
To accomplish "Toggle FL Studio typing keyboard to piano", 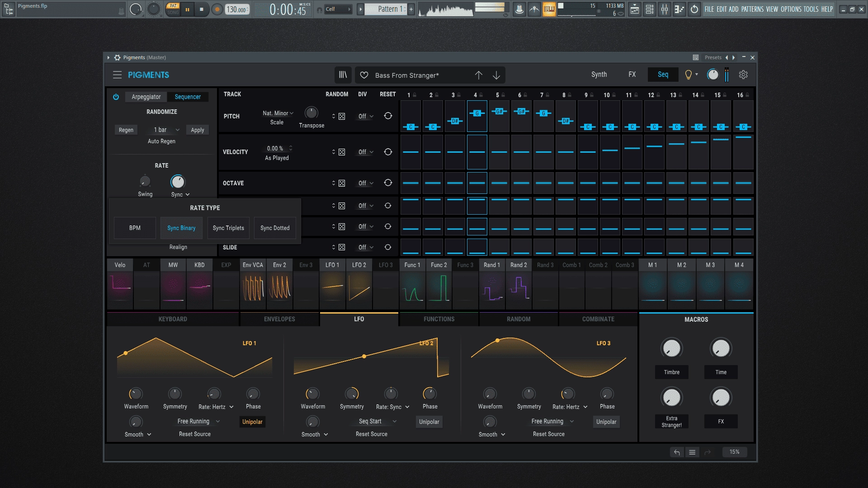I will (x=549, y=9).
